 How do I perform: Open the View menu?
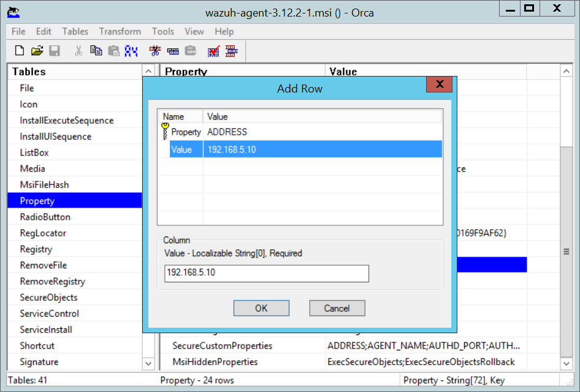(x=194, y=31)
